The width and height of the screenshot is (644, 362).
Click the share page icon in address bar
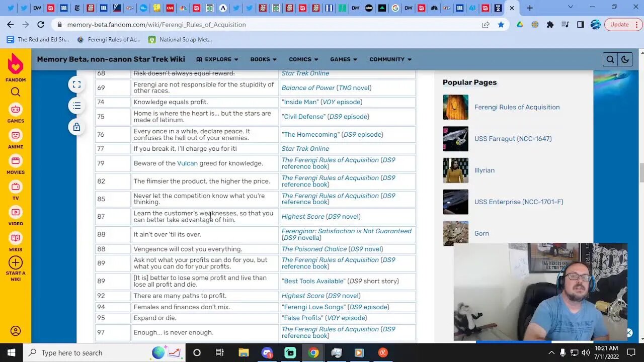tap(486, 24)
